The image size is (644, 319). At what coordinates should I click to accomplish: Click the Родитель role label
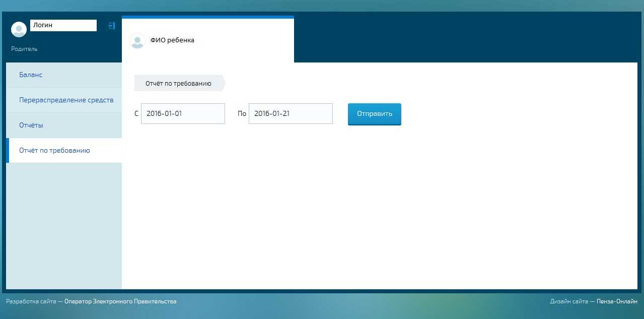tap(24, 49)
